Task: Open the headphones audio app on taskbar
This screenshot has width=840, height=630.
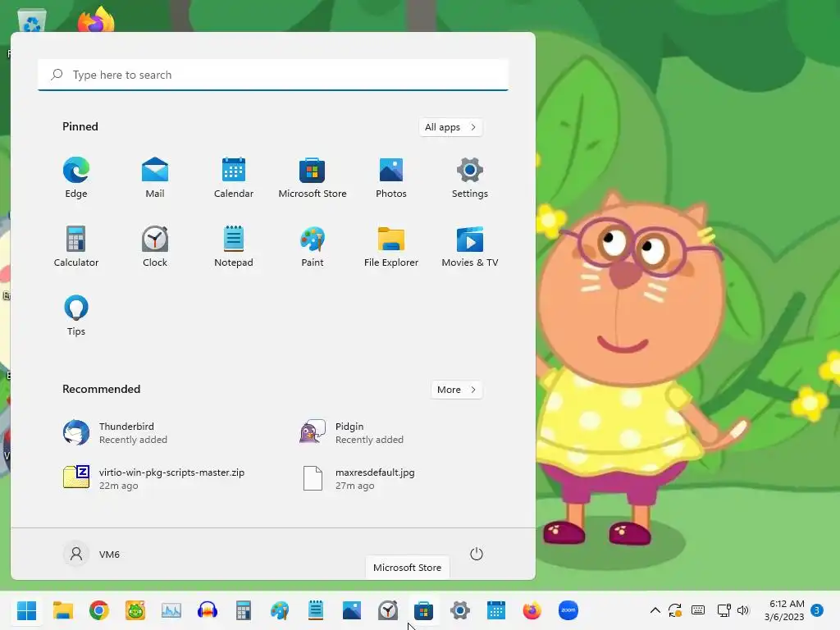Action: [208, 610]
